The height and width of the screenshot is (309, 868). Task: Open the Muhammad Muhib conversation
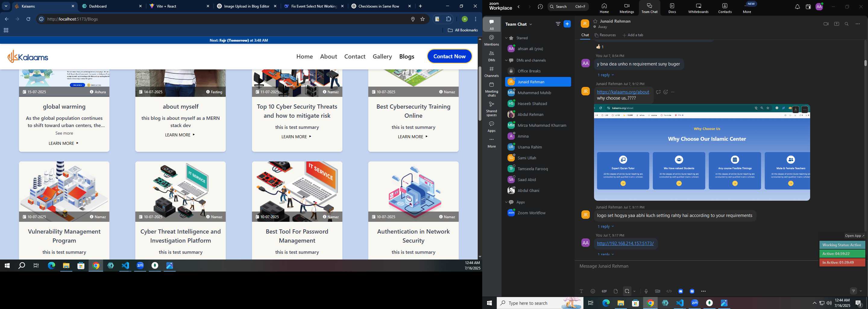pyautogui.click(x=538, y=93)
